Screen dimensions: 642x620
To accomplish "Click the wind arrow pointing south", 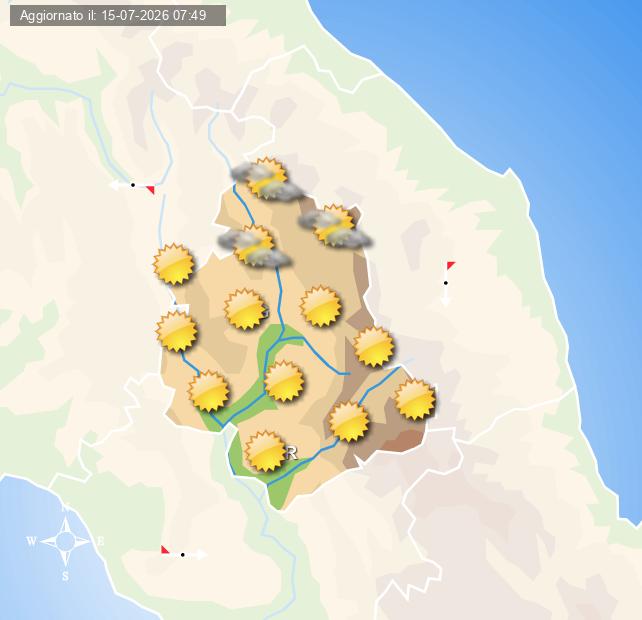I will 447,283.
